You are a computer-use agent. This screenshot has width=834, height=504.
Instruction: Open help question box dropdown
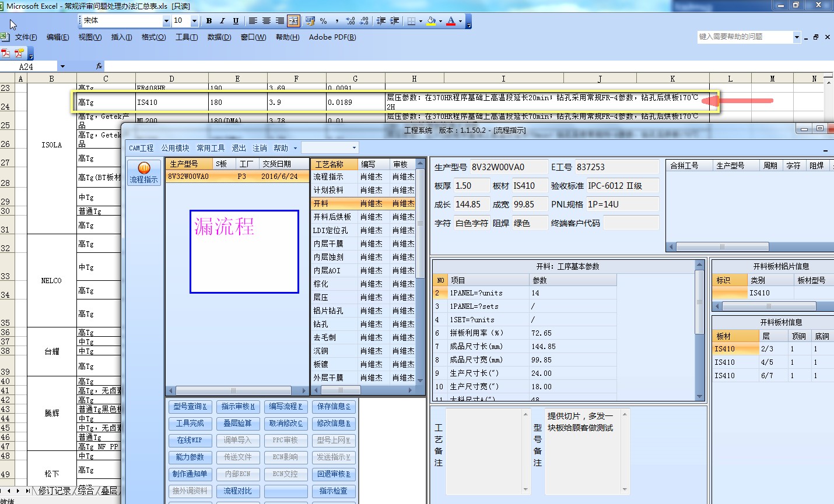pyautogui.click(x=797, y=37)
